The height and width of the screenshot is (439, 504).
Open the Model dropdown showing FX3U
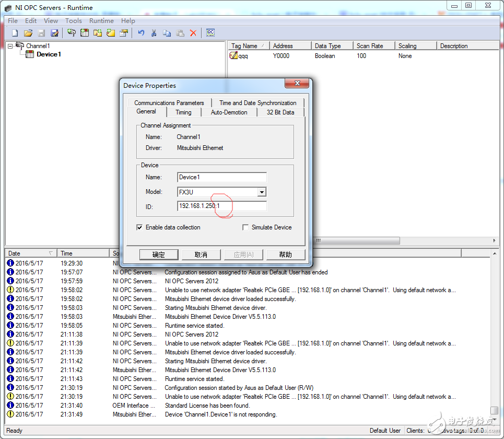pos(262,192)
